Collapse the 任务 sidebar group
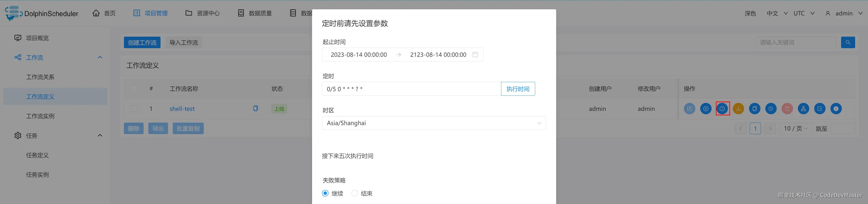This screenshot has width=868, height=204. coord(100,135)
